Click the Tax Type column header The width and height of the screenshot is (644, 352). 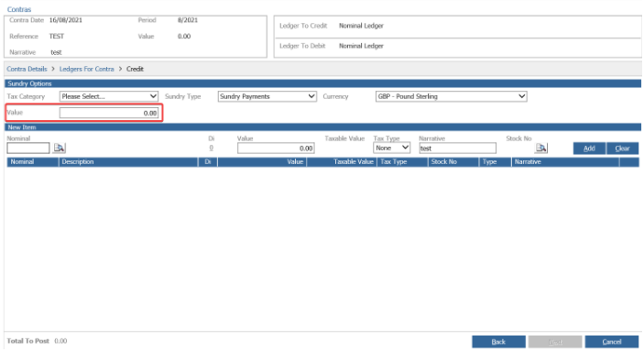point(402,162)
